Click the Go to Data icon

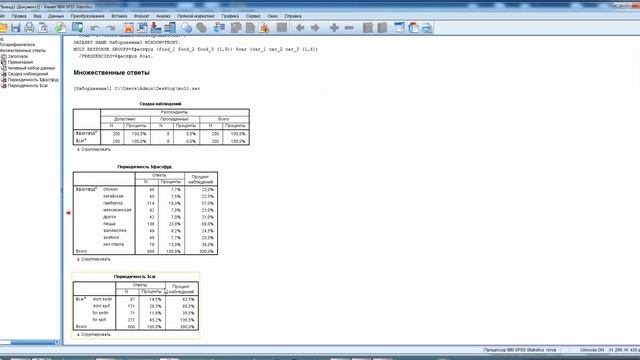[129, 28]
